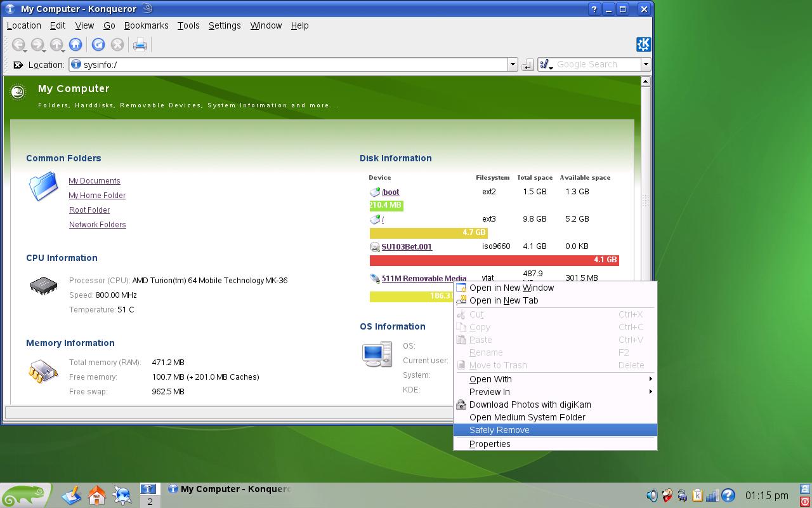Go to Home URL with house icon

tap(75, 44)
